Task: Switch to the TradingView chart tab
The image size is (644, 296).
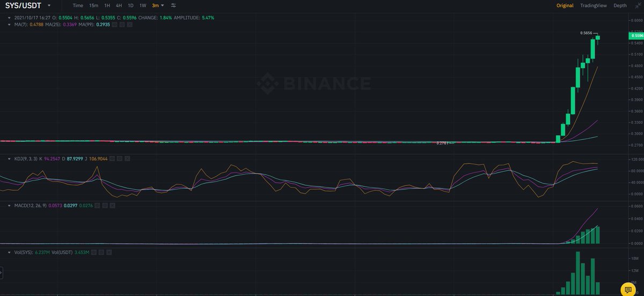Action: pos(593,5)
